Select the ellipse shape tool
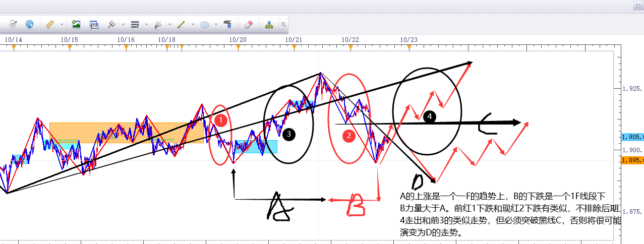 (205, 24)
